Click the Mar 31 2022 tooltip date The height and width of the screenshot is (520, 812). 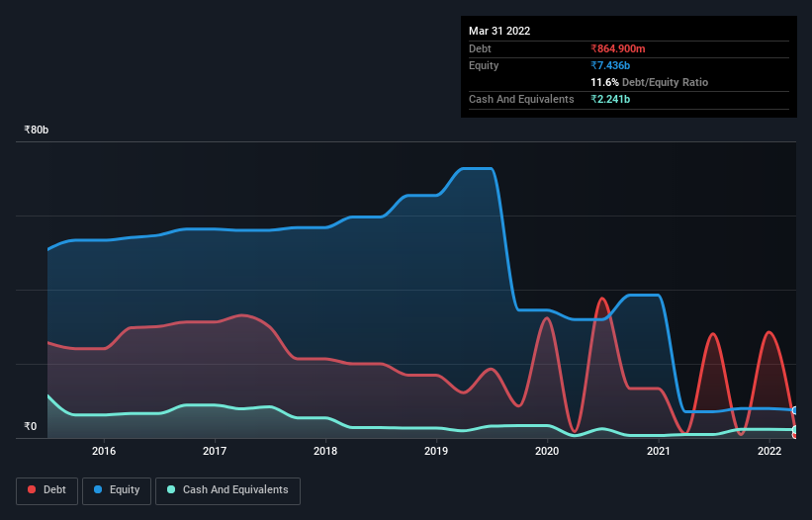[499, 31]
